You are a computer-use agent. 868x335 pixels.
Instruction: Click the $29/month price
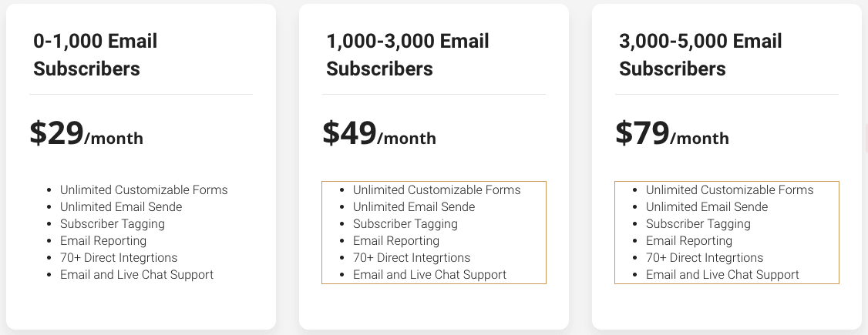point(86,133)
